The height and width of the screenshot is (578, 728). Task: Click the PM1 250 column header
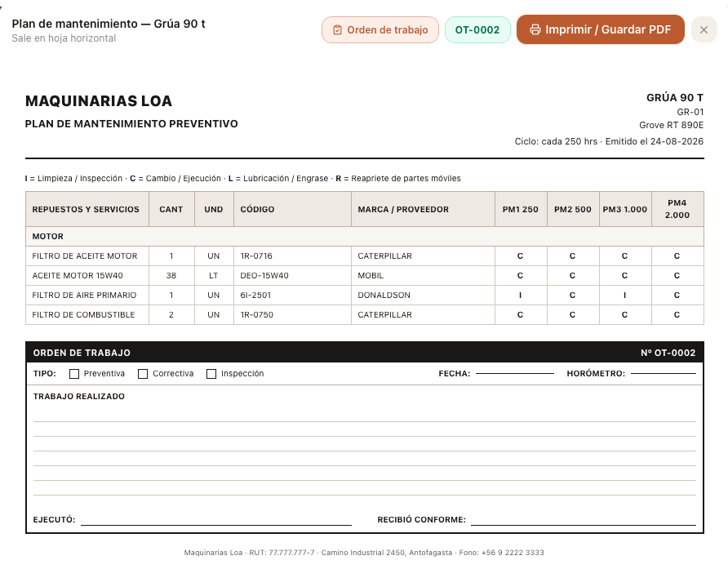pos(521,209)
